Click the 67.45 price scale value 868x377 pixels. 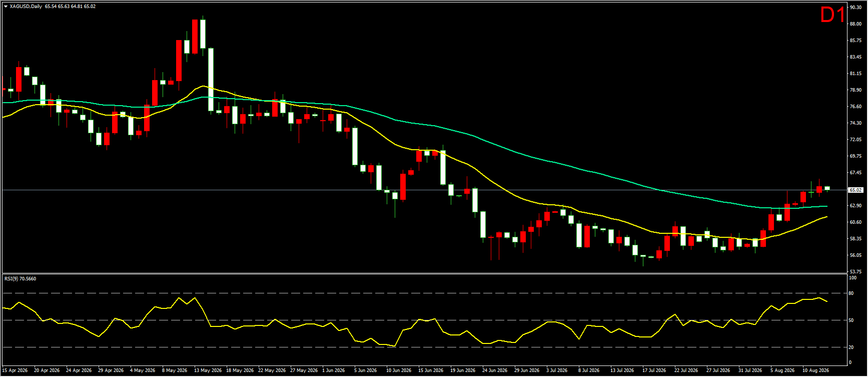pos(855,173)
